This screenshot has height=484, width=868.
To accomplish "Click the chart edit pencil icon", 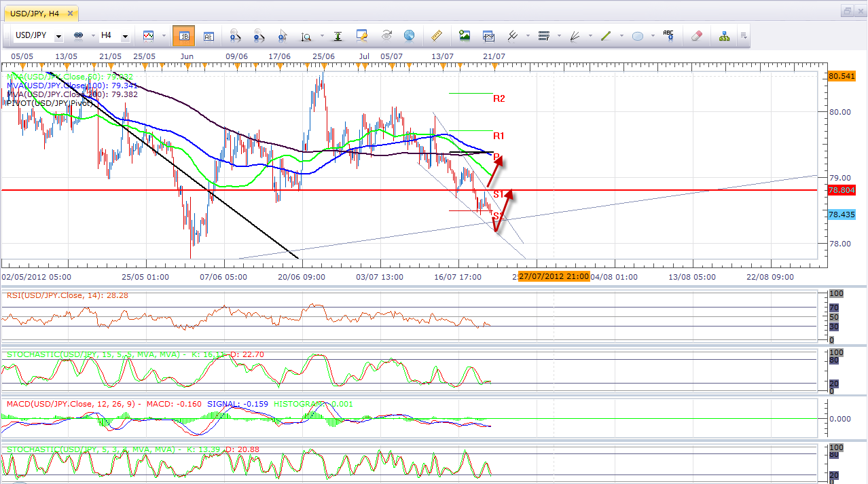I will [362, 35].
